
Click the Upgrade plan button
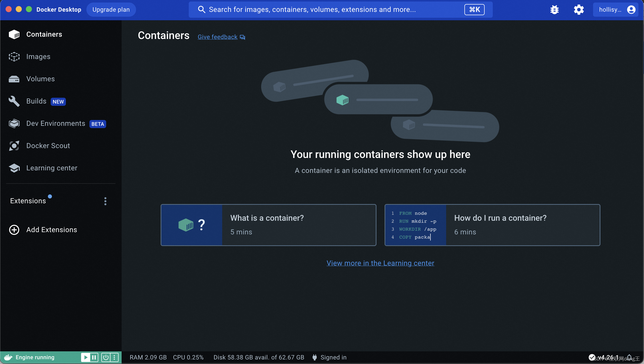click(111, 10)
